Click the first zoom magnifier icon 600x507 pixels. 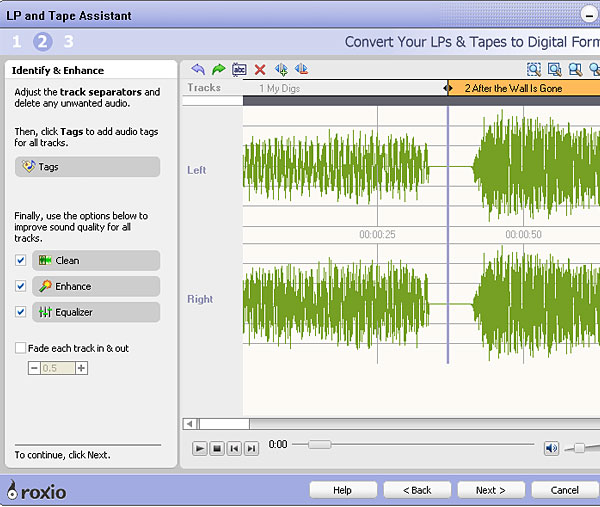click(x=534, y=69)
